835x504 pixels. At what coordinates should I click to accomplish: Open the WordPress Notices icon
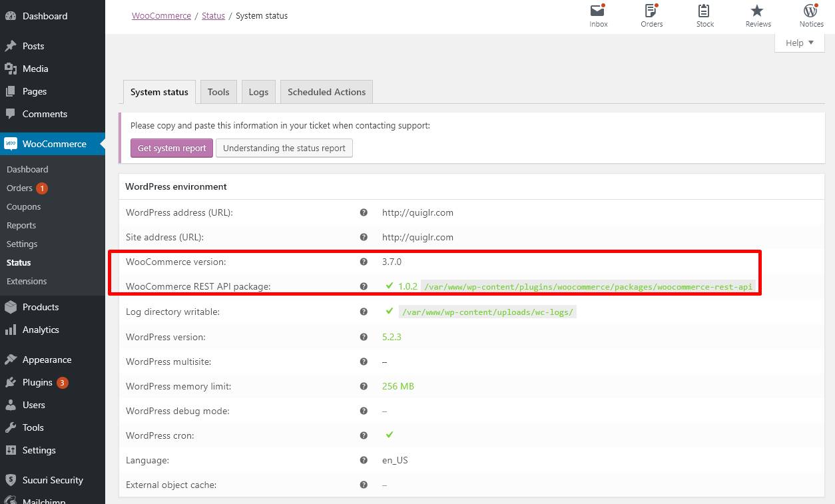click(810, 11)
